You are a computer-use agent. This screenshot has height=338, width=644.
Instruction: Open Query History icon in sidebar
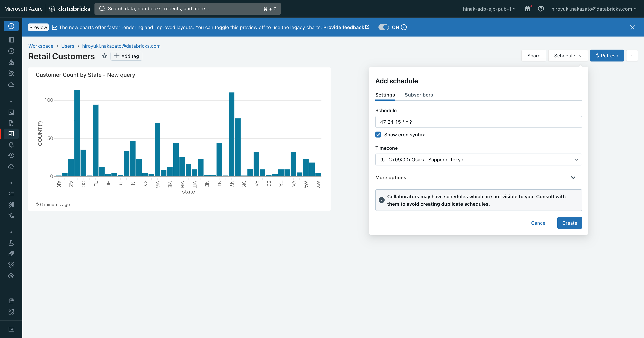pos(11,156)
